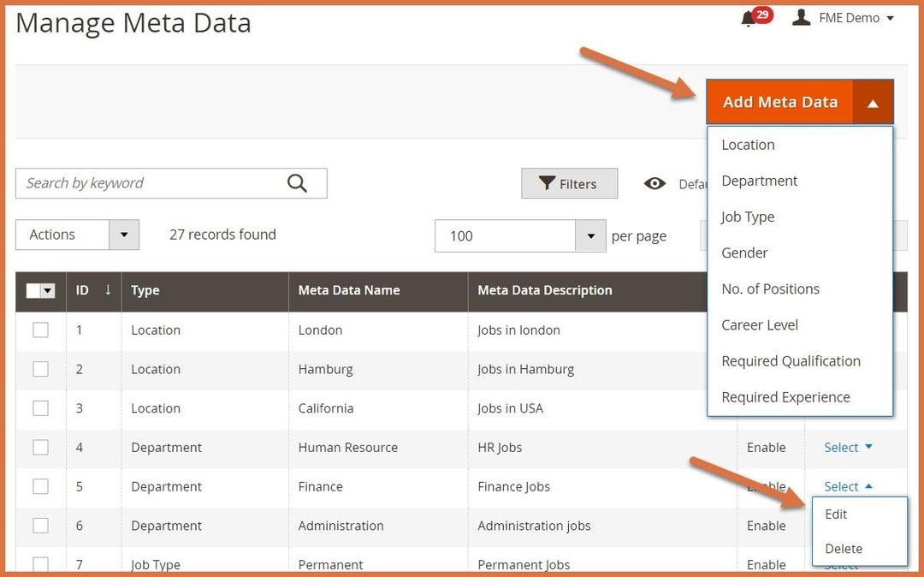Tick the Finance department row checkbox

point(40,486)
